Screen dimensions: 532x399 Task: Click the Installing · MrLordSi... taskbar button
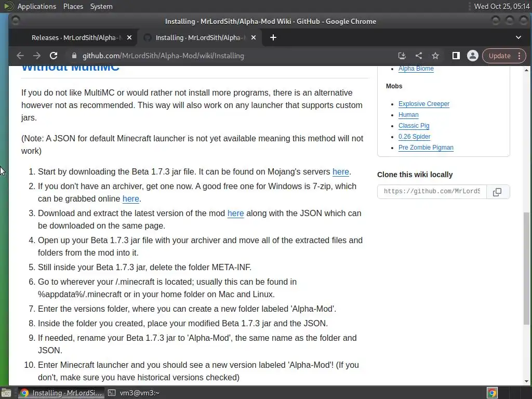tap(61, 393)
